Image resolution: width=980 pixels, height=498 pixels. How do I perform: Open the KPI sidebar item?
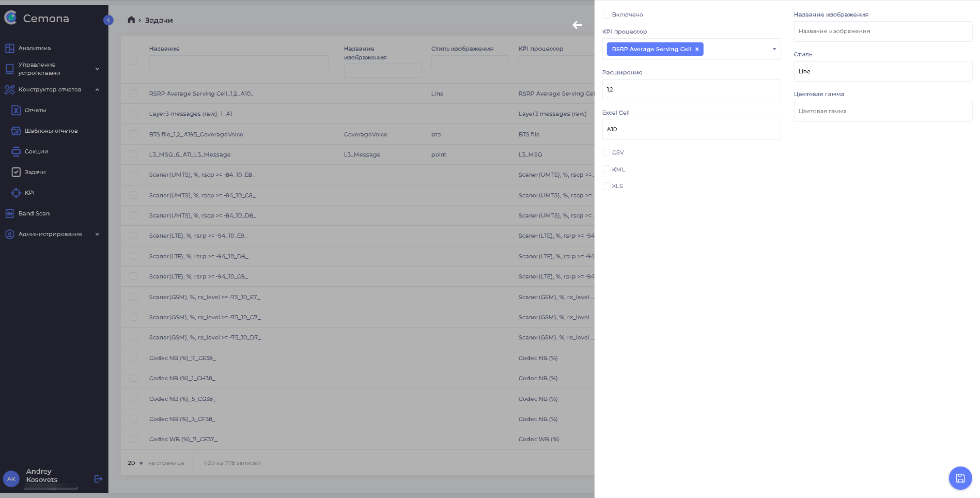click(x=29, y=193)
